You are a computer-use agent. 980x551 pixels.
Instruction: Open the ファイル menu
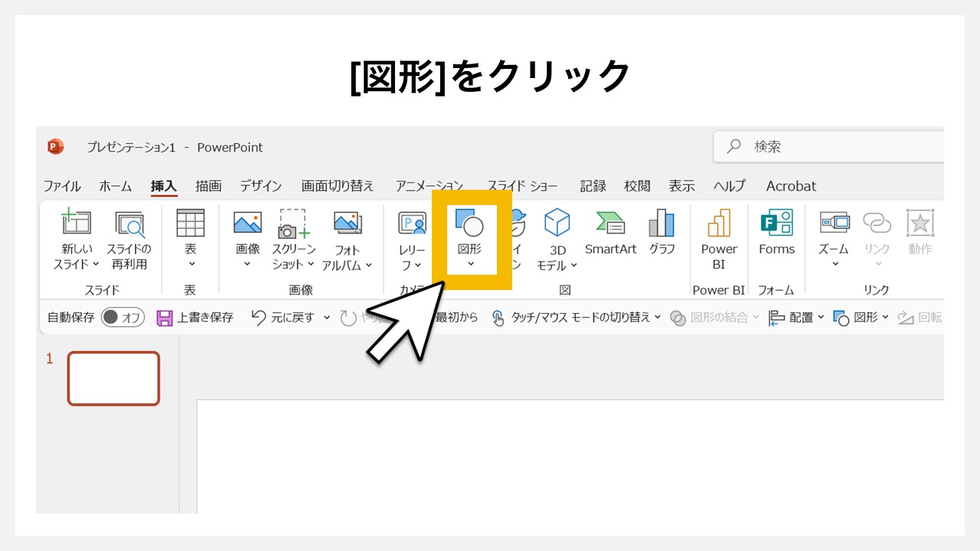click(61, 185)
